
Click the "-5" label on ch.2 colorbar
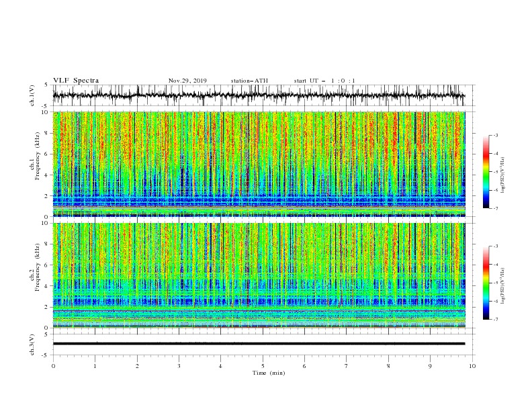[x=496, y=283]
